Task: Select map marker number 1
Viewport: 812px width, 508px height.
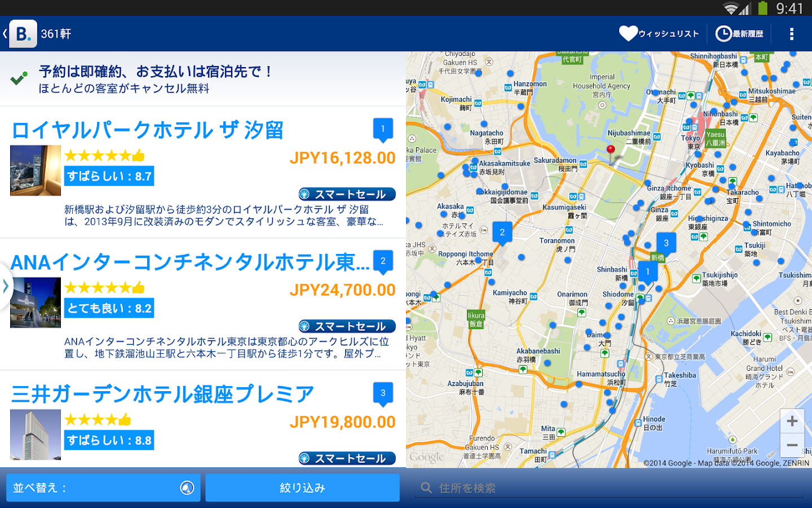Action: (648, 273)
